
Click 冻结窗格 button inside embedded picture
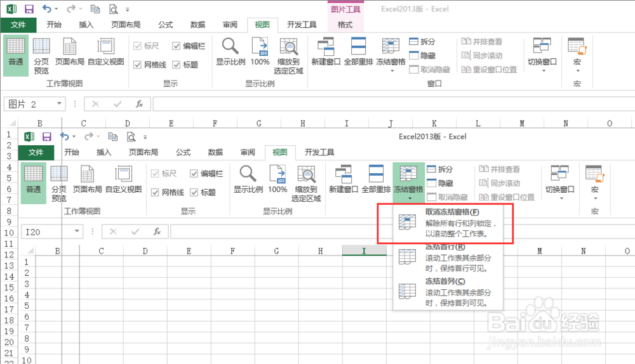408,182
